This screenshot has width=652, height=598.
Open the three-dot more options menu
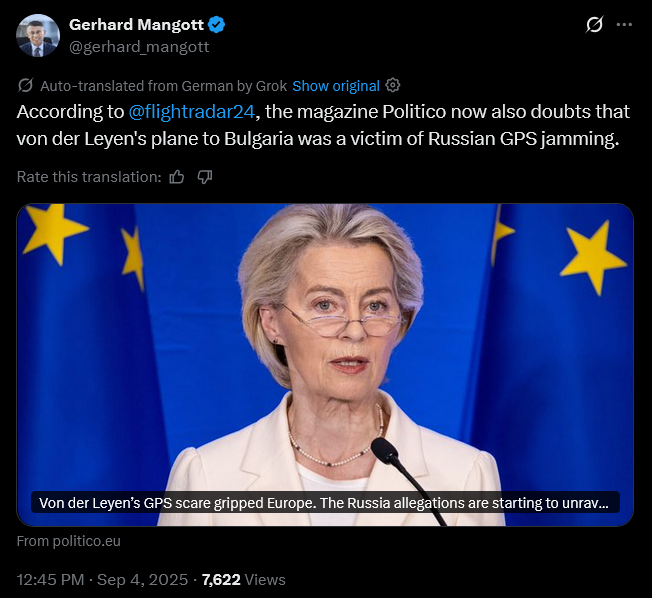[x=624, y=25]
